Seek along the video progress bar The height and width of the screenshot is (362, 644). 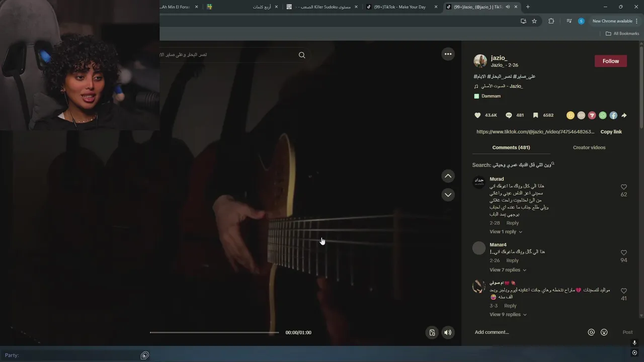coord(214,332)
